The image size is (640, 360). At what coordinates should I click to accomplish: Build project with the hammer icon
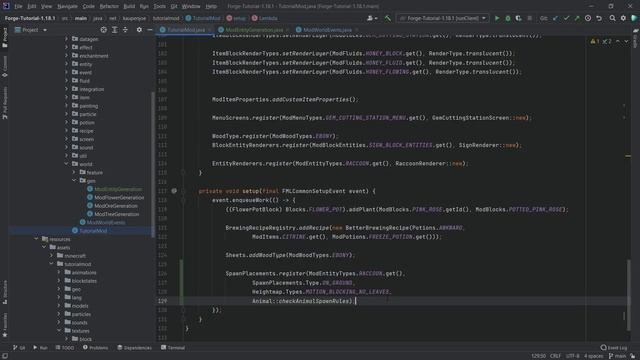tap(388, 18)
